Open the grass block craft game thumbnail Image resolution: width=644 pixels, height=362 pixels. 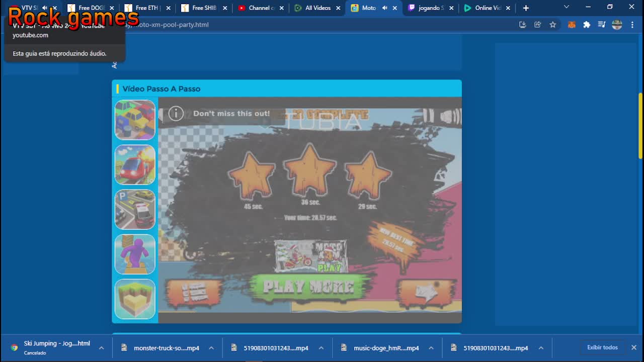(x=135, y=299)
